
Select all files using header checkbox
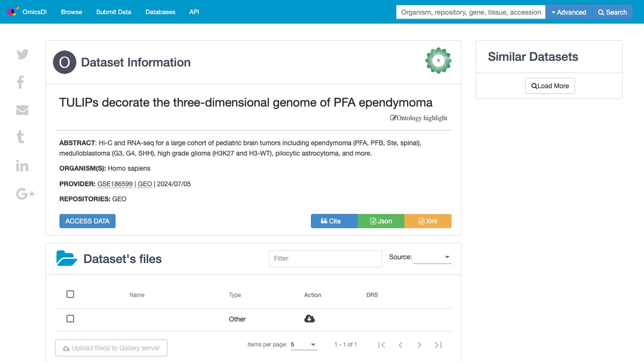(x=70, y=294)
